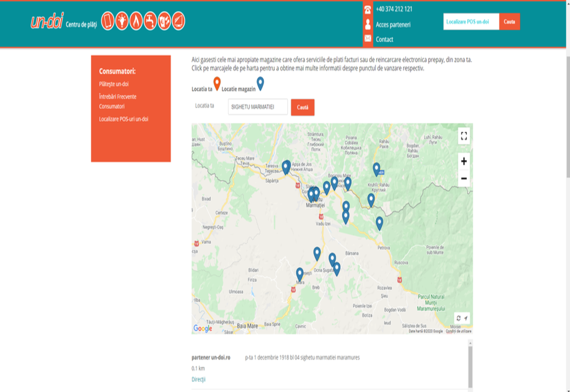Click the map marker near Mara
Image resolution: width=570 pixels, height=392 pixels.
click(x=300, y=274)
